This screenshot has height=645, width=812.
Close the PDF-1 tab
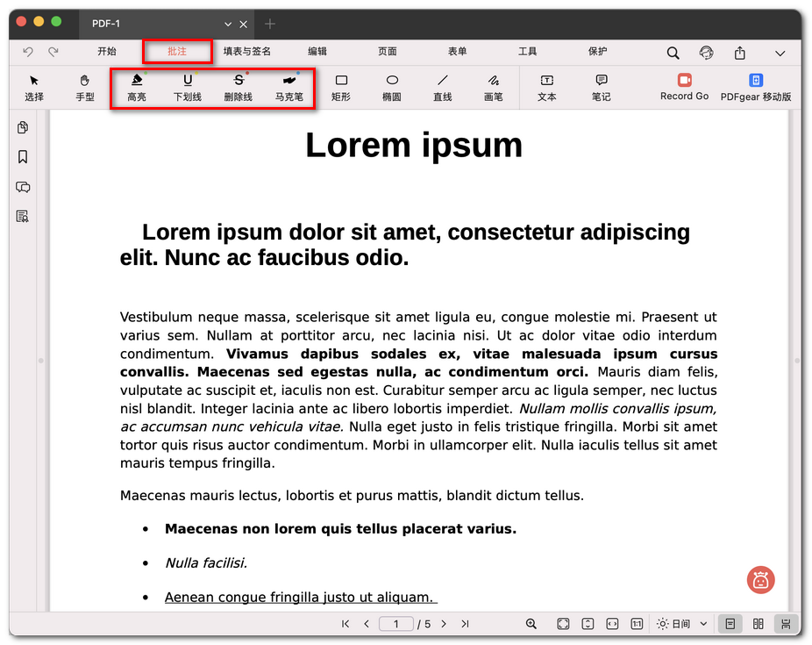tap(244, 25)
